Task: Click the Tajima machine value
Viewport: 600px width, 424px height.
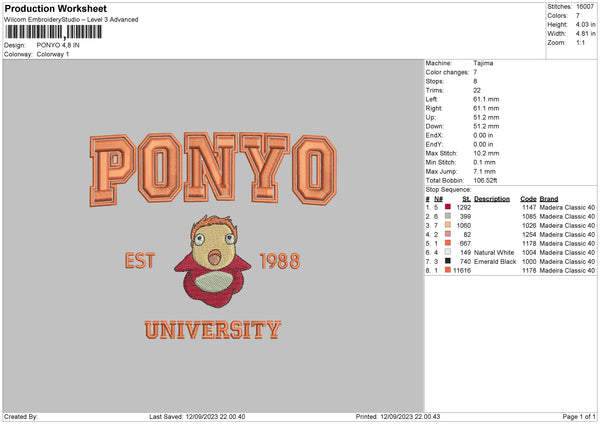Action: point(483,63)
